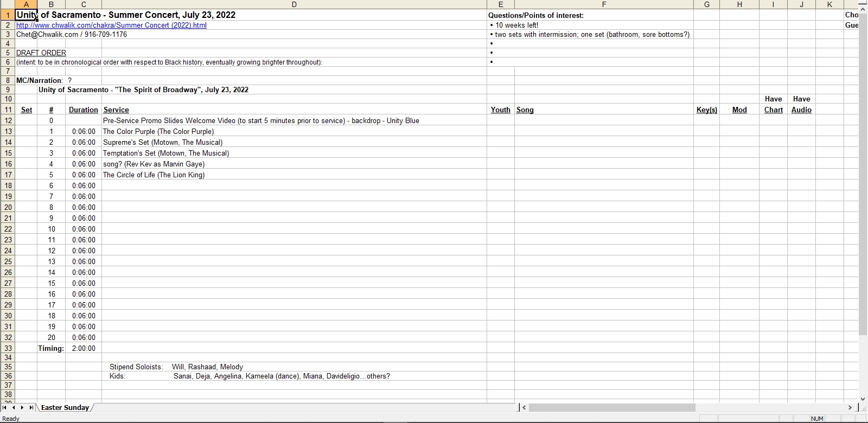Click the total time '2:00:00' cell

(84, 348)
